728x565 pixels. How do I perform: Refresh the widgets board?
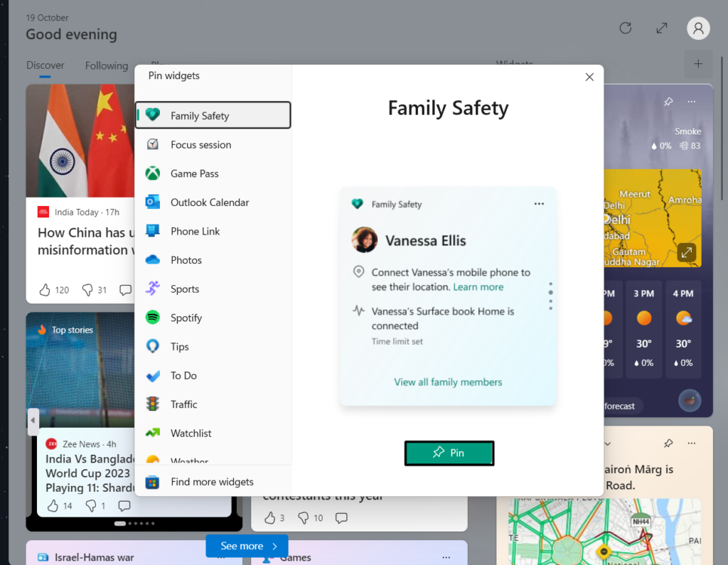pos(626,28)
